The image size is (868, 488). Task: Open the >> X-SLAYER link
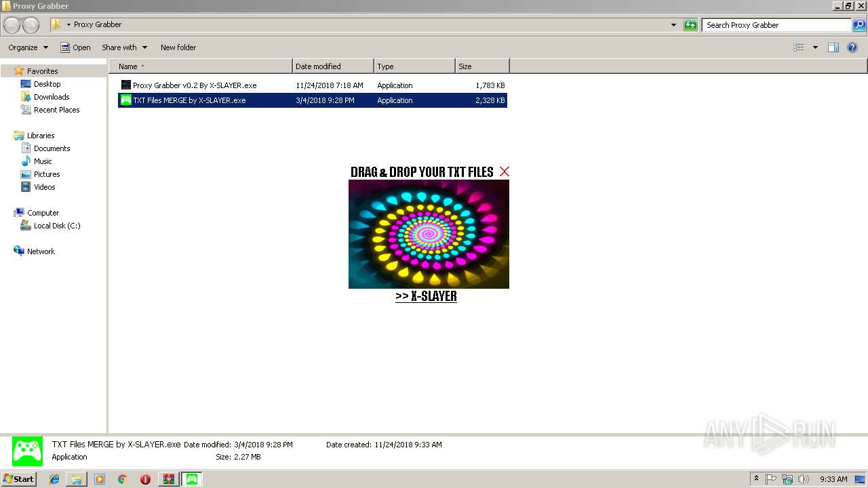pyautogui.click(x=426, y=296)
